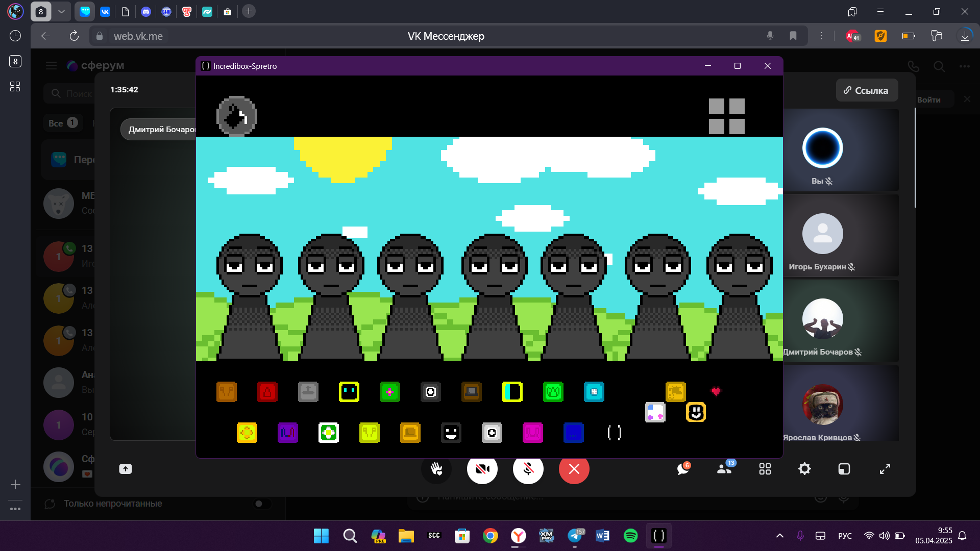Select the orange sound icon in Incredibox
This screenshot has height=551, width=980.
pyautogui.click(x=227, y=392)
